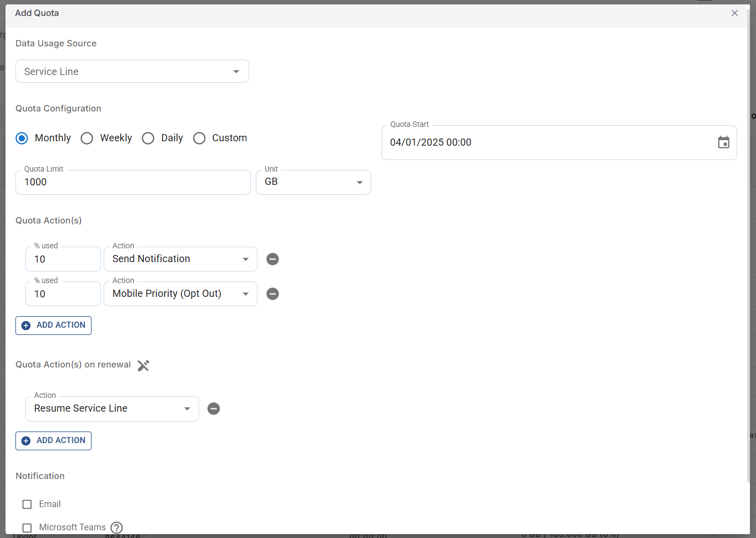756x538 pixels.
Task: Choose the Custom quota period
Action: tap(200, 139)
